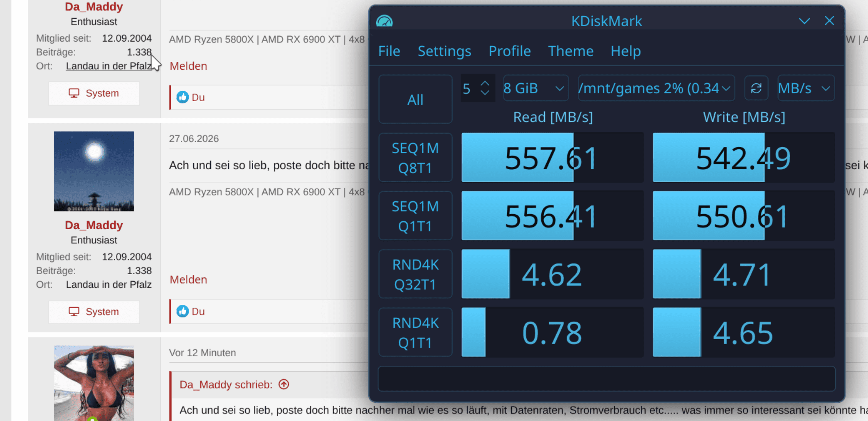The height and width of the screenshot is (421, 868).
Task: Open the /mnt/games storage target dropdown
Action: tap(656, 88)
